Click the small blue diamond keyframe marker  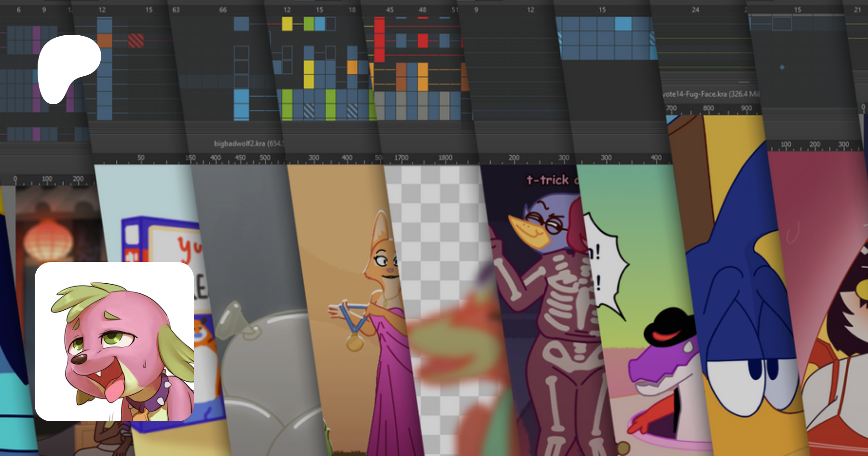(x=782, y=68)
